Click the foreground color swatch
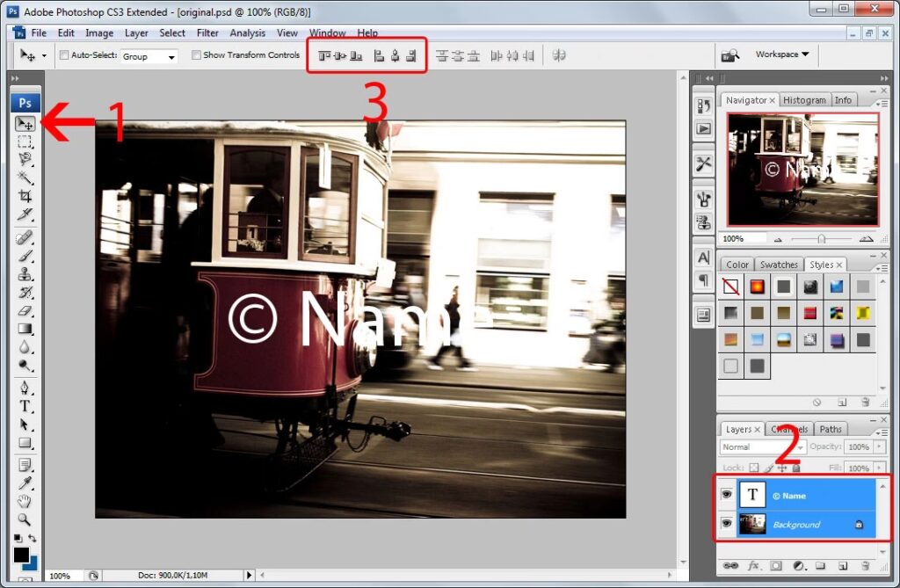The image size is (900, 588). (21, 555)
